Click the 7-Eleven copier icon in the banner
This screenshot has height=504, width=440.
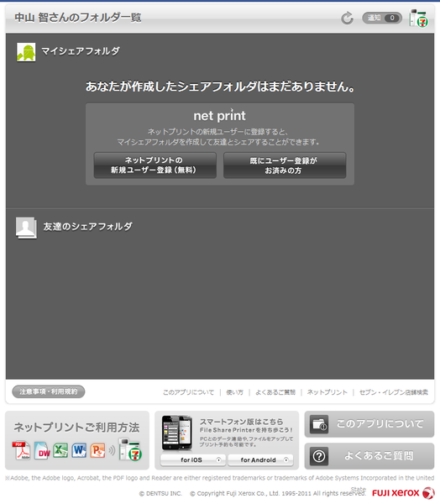[130, 449]
